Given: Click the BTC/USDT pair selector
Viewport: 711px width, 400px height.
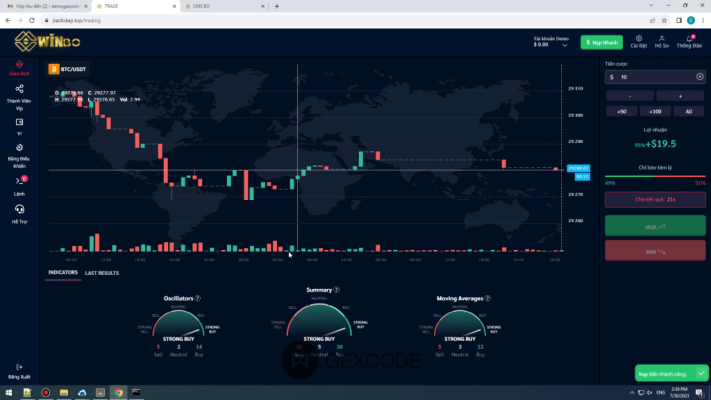Looking at the screenshot, I should point(68,69).
